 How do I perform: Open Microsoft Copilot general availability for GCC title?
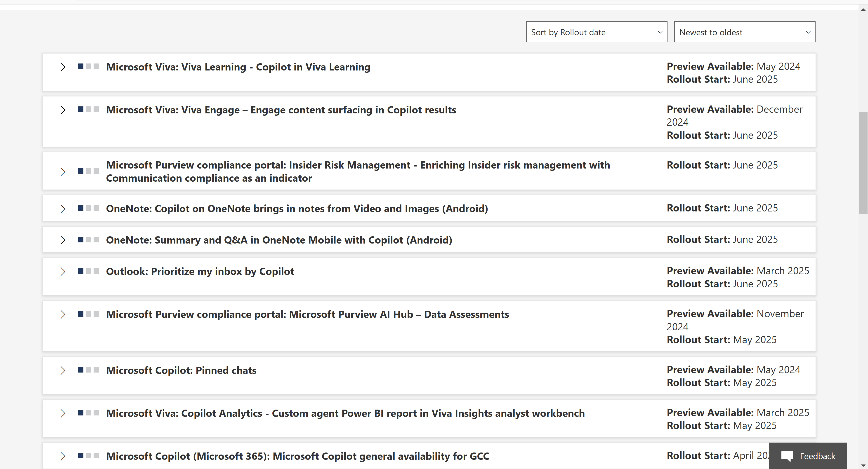coord(297,456)
